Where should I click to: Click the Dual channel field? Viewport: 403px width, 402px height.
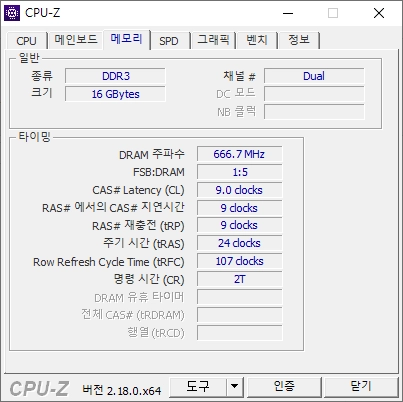click(314, 76)
